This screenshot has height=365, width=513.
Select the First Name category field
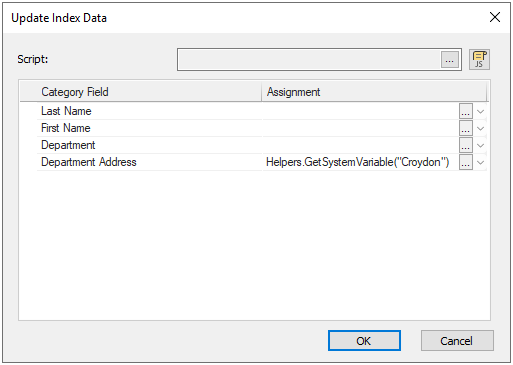pyautogui.click(x=149, y=128)
